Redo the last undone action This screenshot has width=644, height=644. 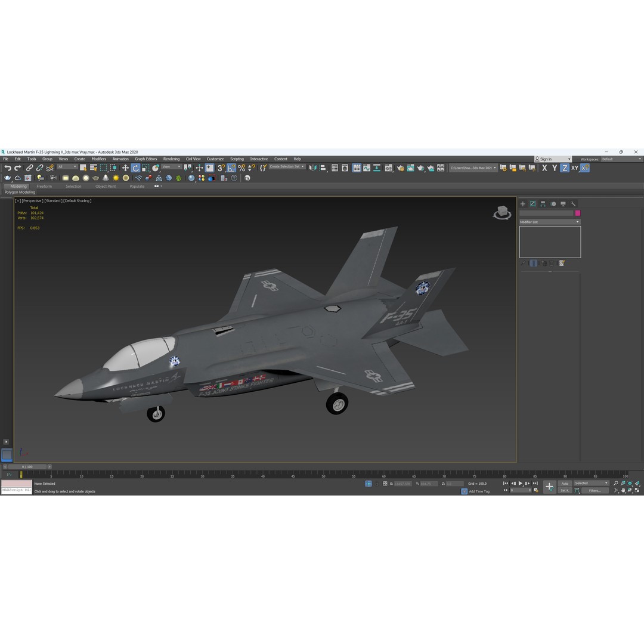[18, 168]
